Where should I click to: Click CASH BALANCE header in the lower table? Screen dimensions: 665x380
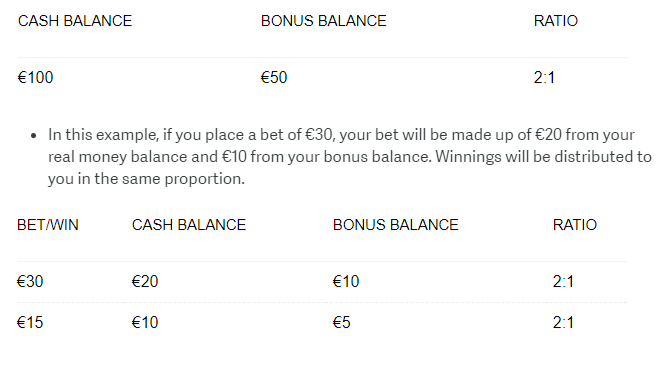coord(189,225)
